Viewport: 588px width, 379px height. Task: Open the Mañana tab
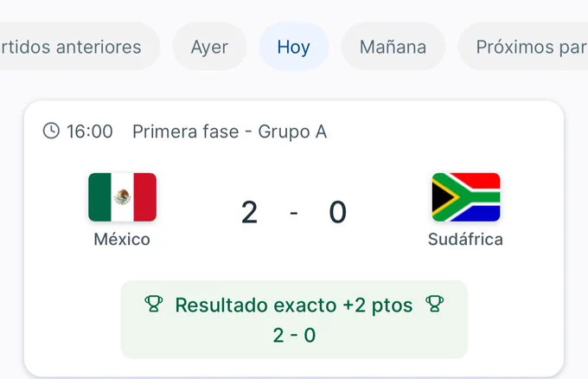(393, 47)
